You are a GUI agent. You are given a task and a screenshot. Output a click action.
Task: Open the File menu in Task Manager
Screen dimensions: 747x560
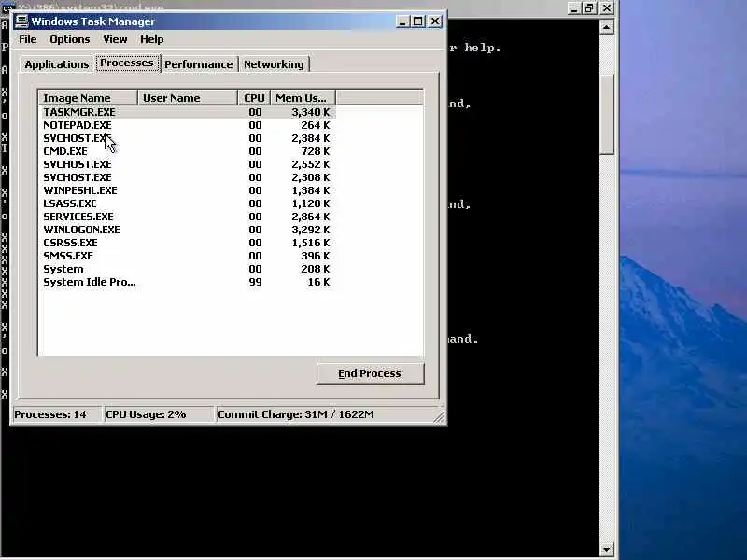click(28, 39)
